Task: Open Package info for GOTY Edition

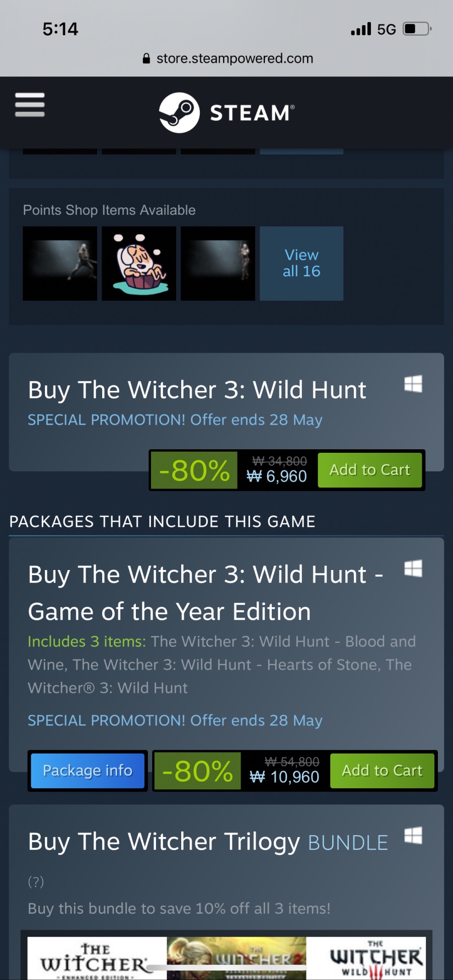Action: (x=88, y=771)
